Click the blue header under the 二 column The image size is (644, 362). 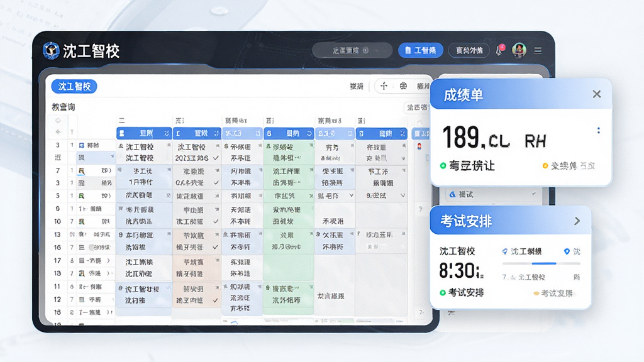tap(144, 133)
